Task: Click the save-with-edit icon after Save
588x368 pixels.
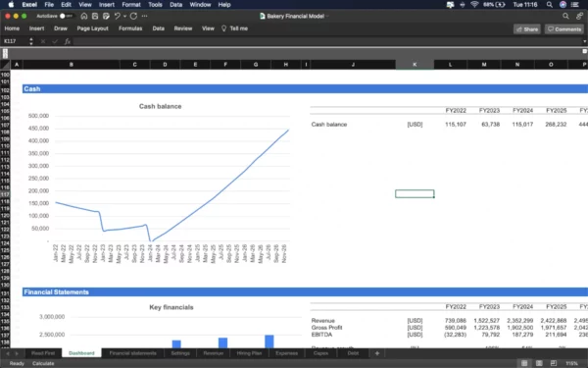Action: [106, 16]
